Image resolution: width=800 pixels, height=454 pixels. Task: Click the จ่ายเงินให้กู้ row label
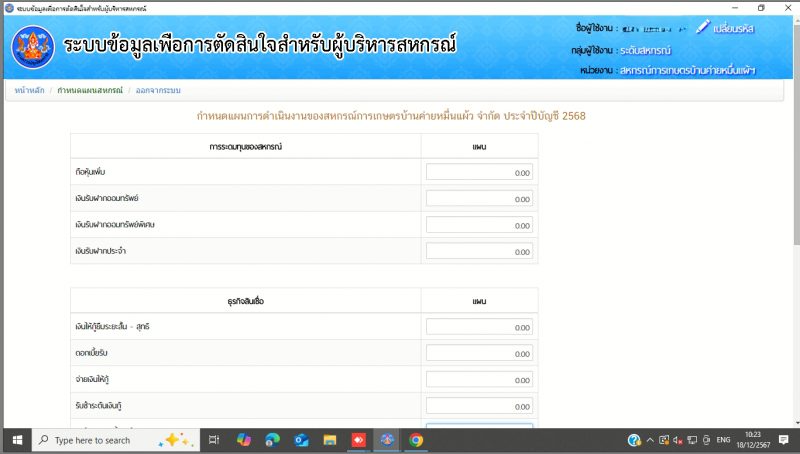tap(92, 379)
